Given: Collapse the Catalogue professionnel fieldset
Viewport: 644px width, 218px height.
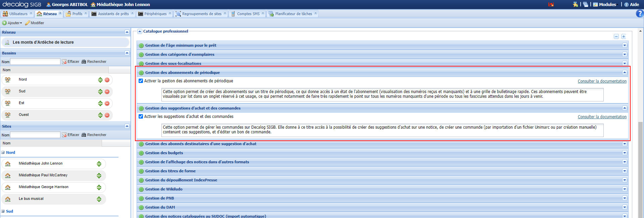Looking at the screenshot, I should (x=140, y=31).
